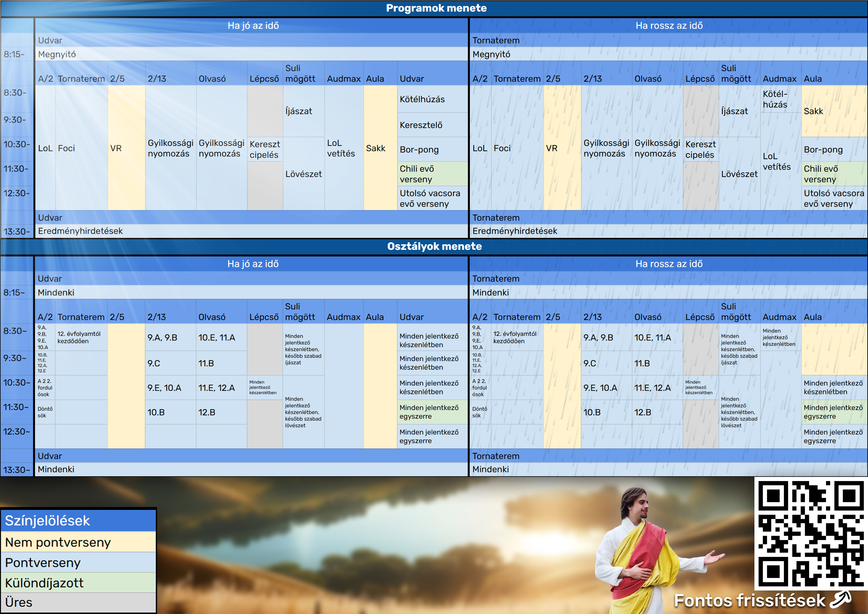This screenshot has height=614, width=868.
Task: Click the gray Üres legend row
Action: tap(78, 602)
